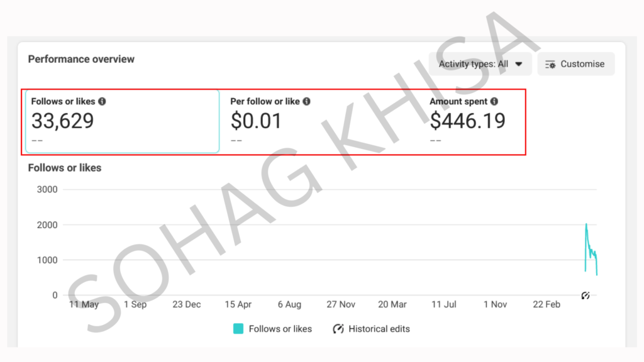Click the $446.19 amount spent value
The width and height of the screenshot is (644, 362).
click(467, 121)
